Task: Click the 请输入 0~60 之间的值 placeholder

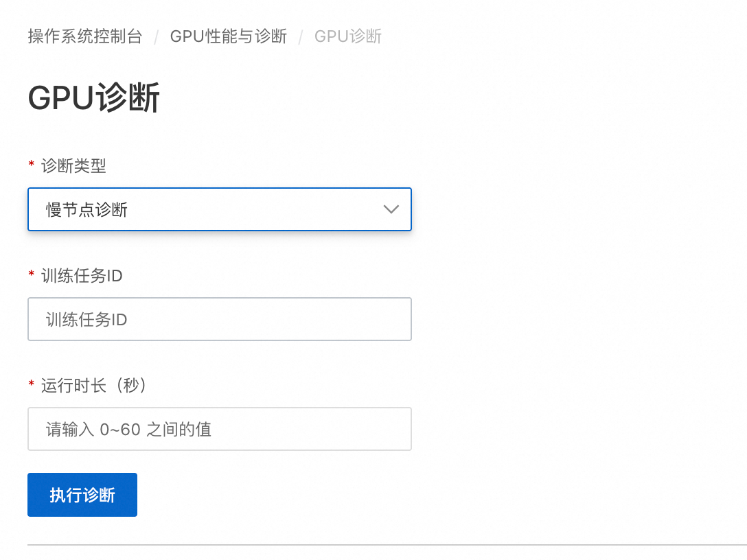Action: pyautogui.click(x=128, y=430)
